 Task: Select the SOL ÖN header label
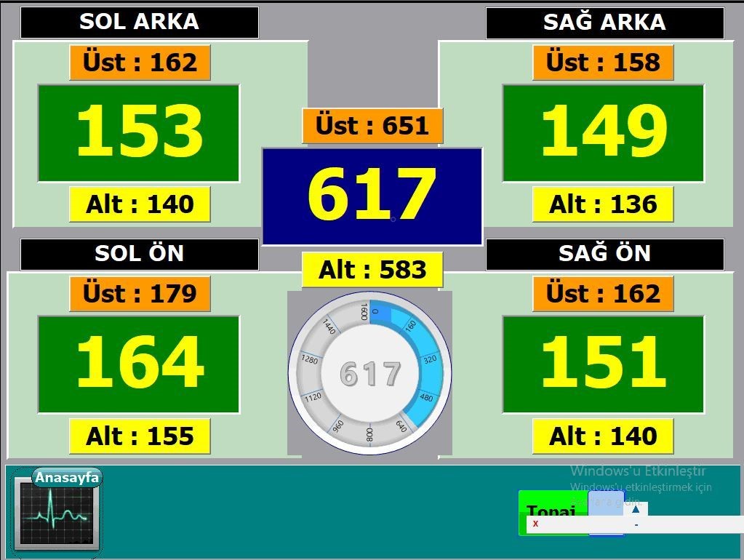139,254
